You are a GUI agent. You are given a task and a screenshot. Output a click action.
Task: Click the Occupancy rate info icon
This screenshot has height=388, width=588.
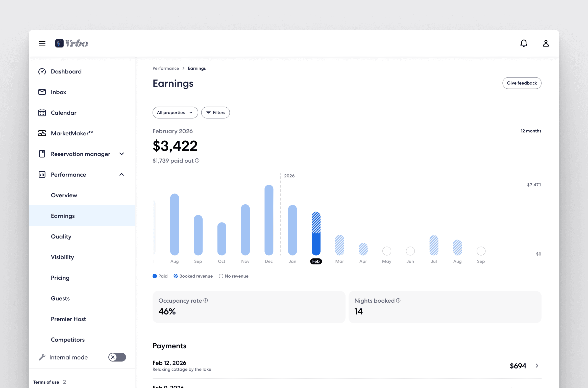[206, 300]
